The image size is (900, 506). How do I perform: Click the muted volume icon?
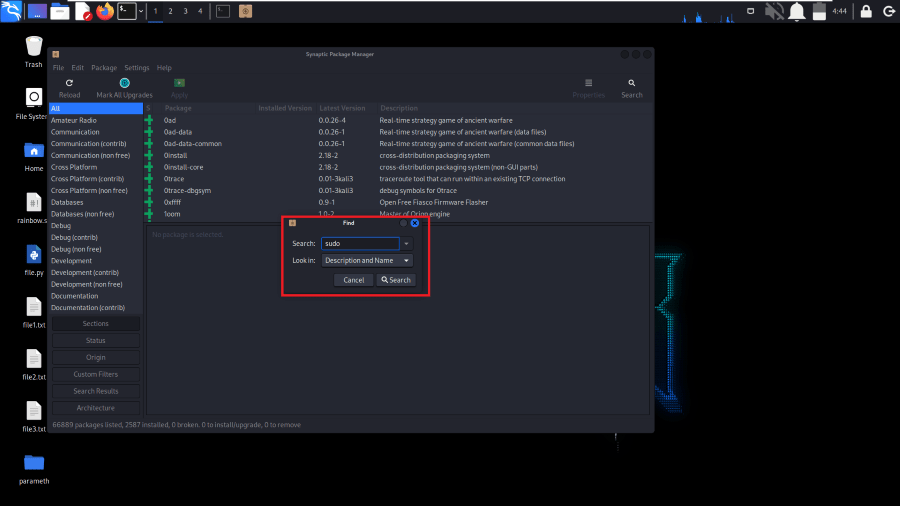[774, 11]
